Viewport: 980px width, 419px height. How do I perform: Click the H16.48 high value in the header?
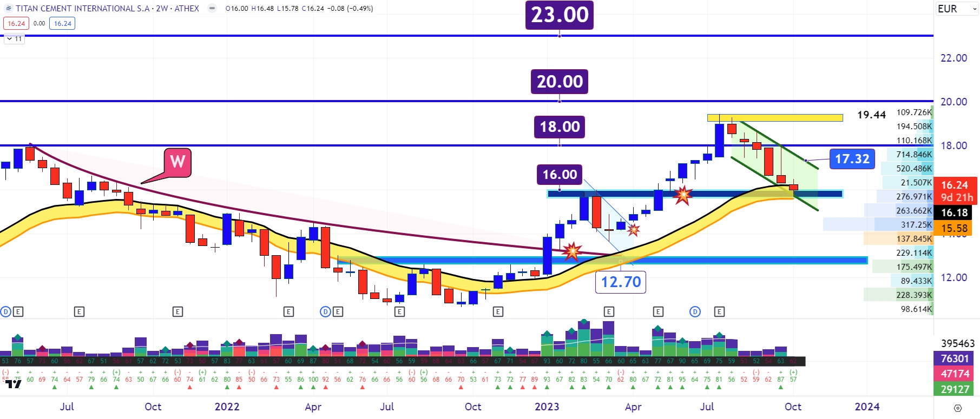click(x=262, y=9)
